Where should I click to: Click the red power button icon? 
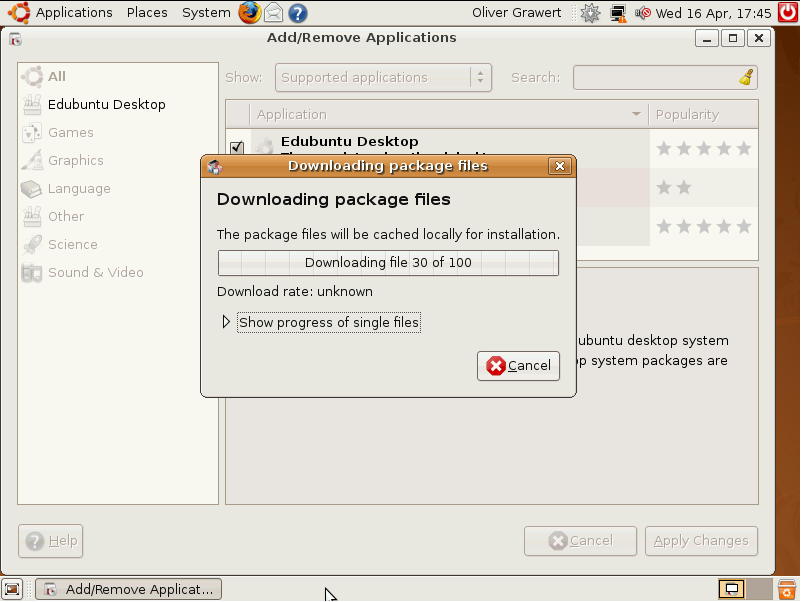[788, 12]
